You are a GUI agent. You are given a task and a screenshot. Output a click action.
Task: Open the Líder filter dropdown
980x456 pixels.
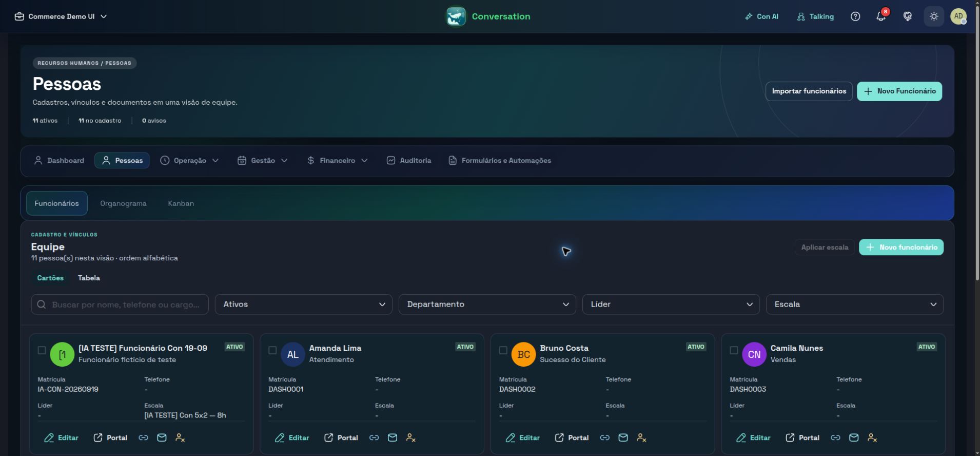[x=671, y=304]
